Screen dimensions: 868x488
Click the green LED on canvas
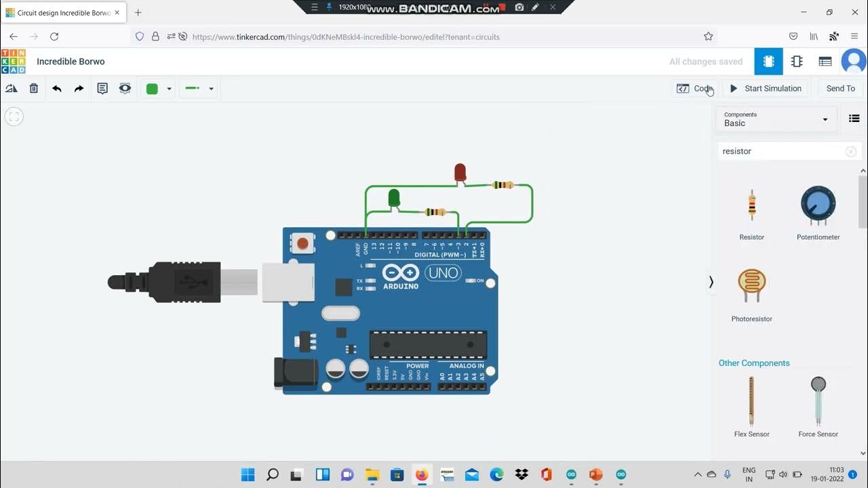tap(393, 198)
